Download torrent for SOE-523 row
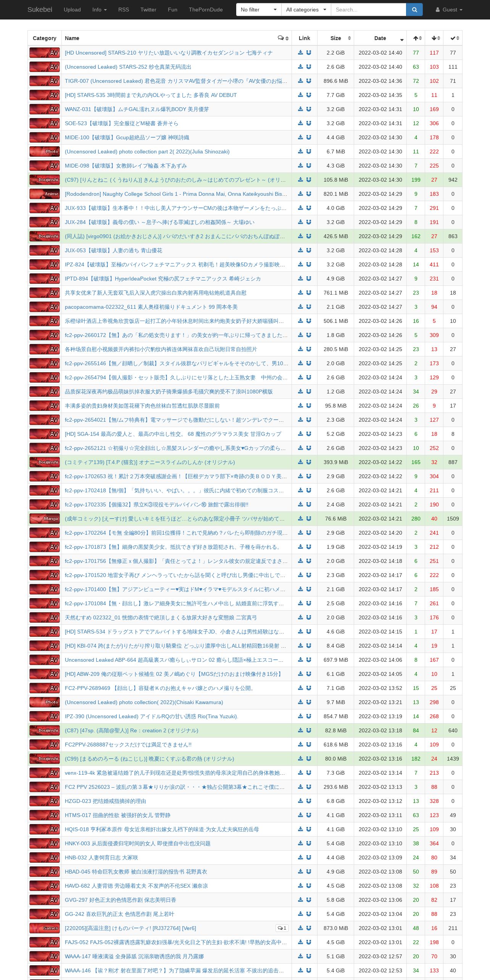 click(x=300, y=123)
